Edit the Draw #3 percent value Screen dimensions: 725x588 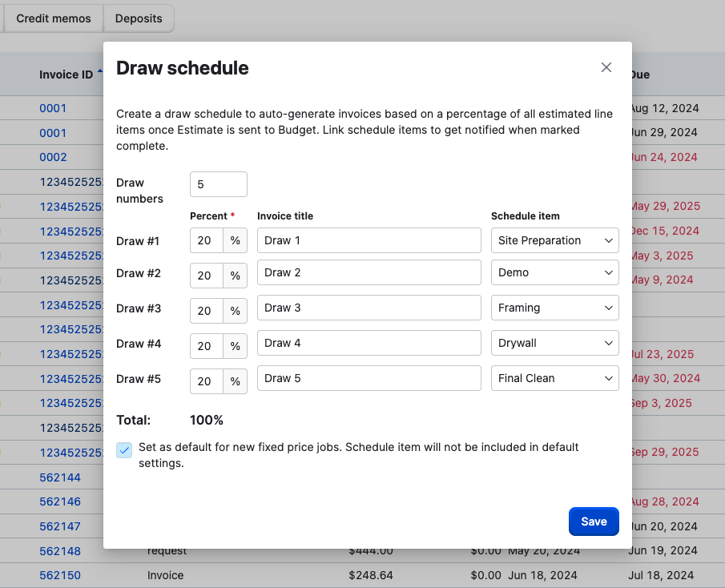(207, 311)
